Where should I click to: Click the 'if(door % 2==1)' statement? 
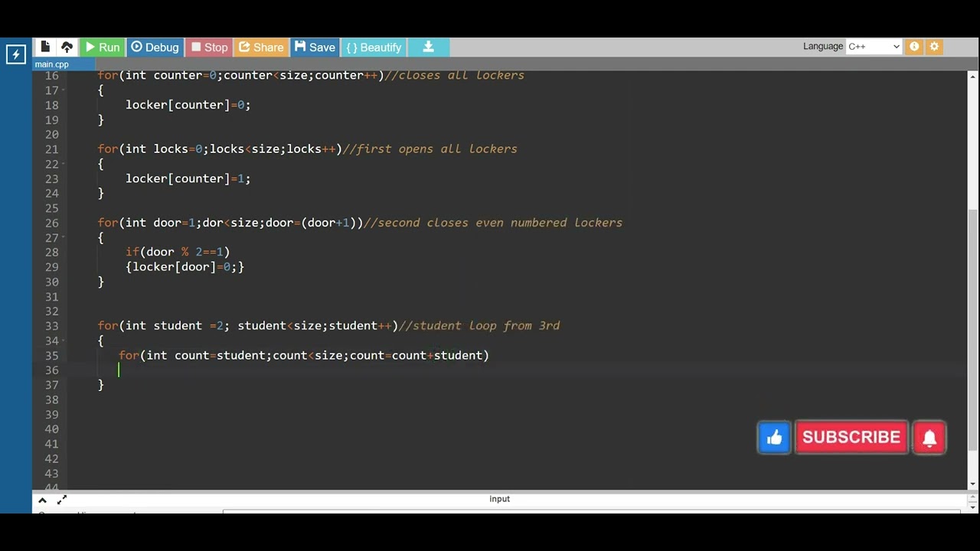[x=178, y=252]
